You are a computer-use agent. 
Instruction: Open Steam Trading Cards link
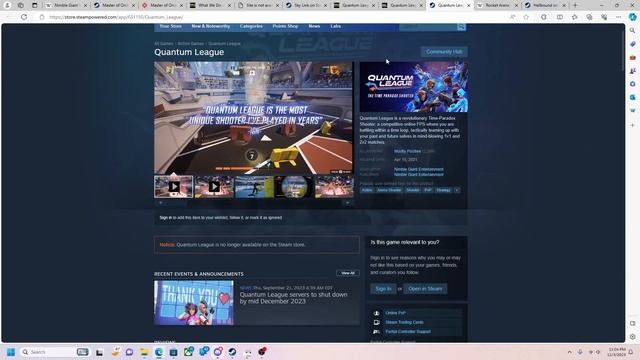[404, 322]
